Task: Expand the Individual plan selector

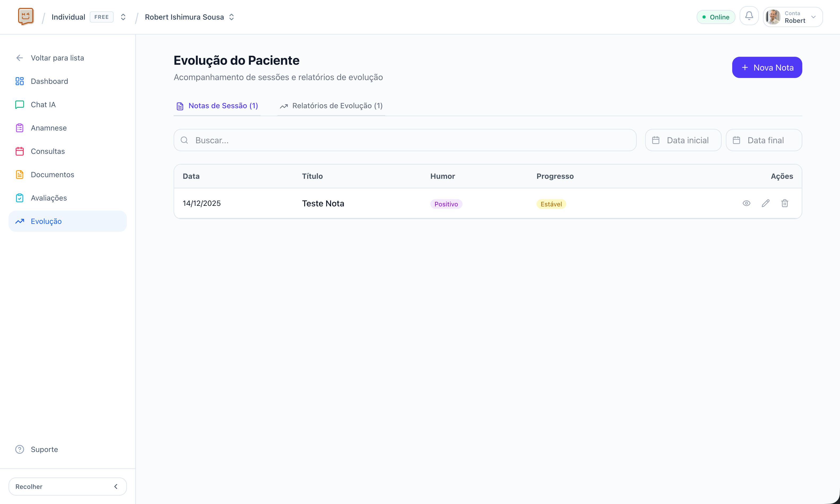Action: (x=123, y=17)
